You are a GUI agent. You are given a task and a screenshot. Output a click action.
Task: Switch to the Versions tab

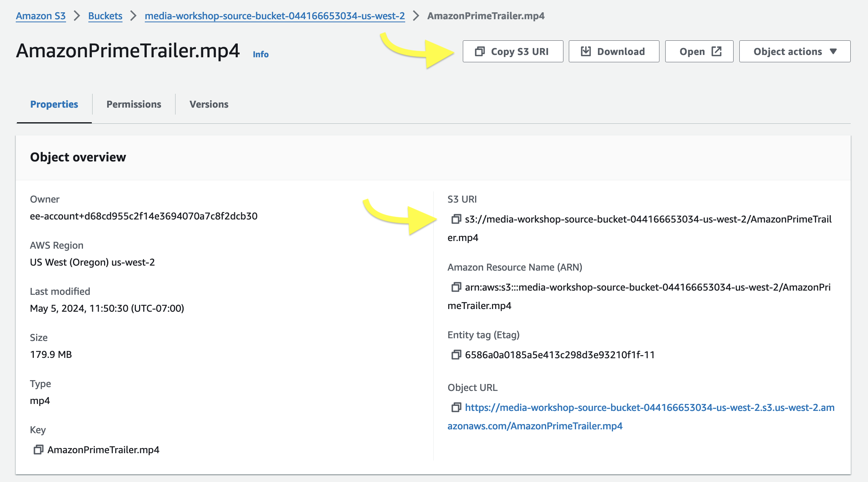tap(209, 104)
